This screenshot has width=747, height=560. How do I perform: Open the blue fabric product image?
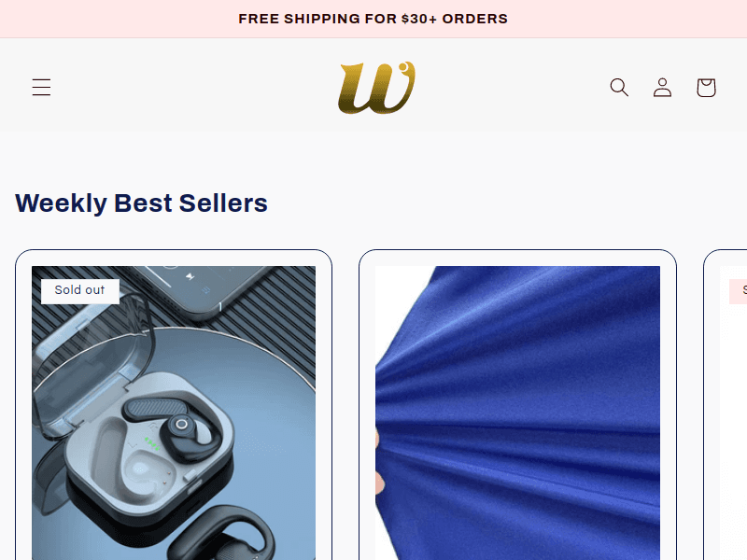[518, 413]
